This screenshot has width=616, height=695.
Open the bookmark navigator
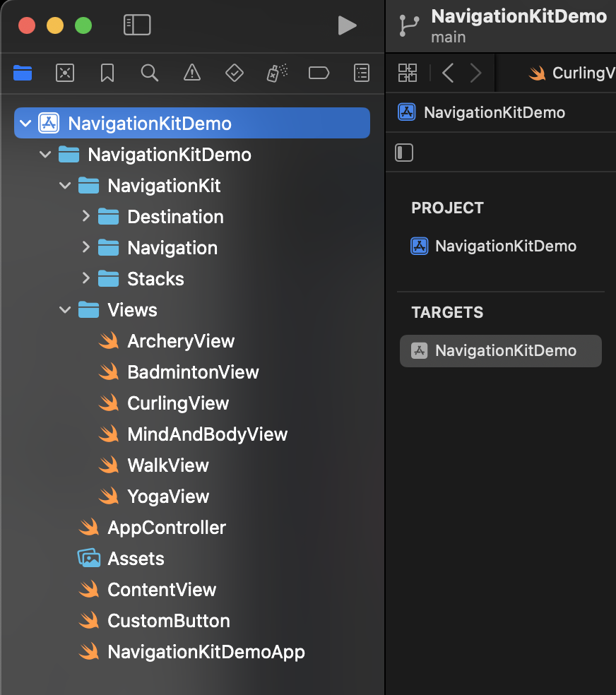pos(107,73)
